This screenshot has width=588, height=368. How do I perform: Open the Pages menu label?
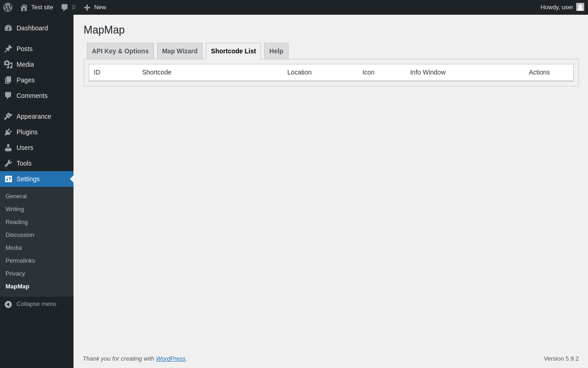coord(26,80)
